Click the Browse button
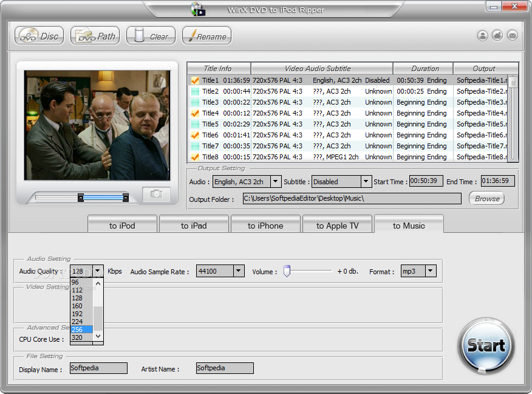Viewport: 532px width, 394px height. 487,198
